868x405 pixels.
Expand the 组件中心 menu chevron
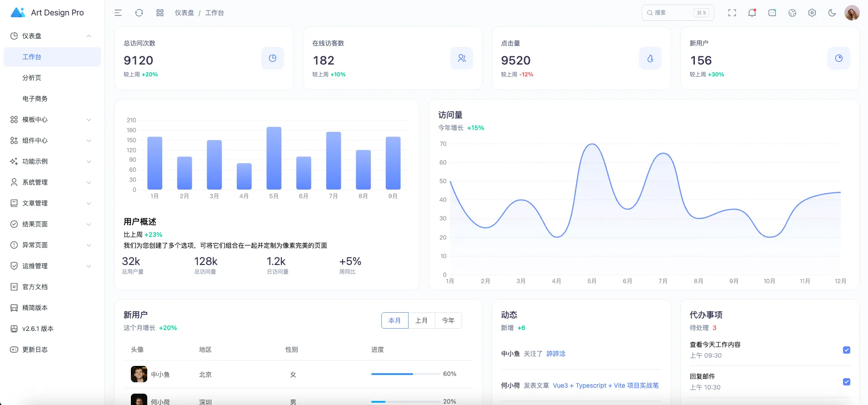coord(89,140)
